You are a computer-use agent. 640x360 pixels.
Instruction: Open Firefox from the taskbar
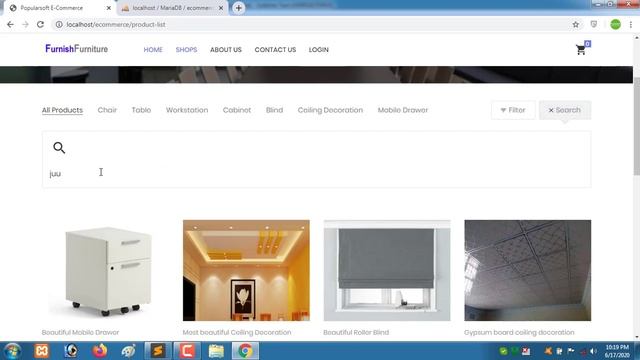[100, 351]
